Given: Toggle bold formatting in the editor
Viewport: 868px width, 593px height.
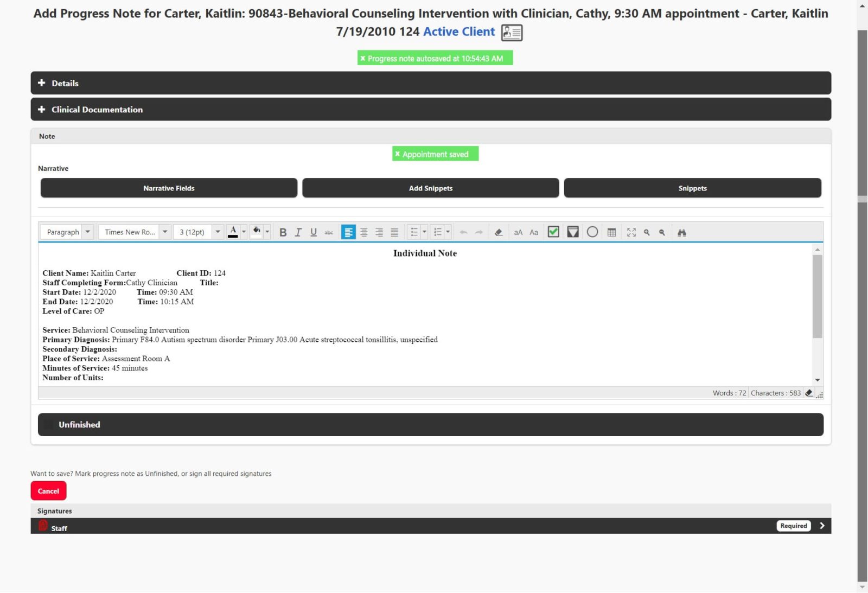Looking at the screenshot, I should [x=283, y=232].
